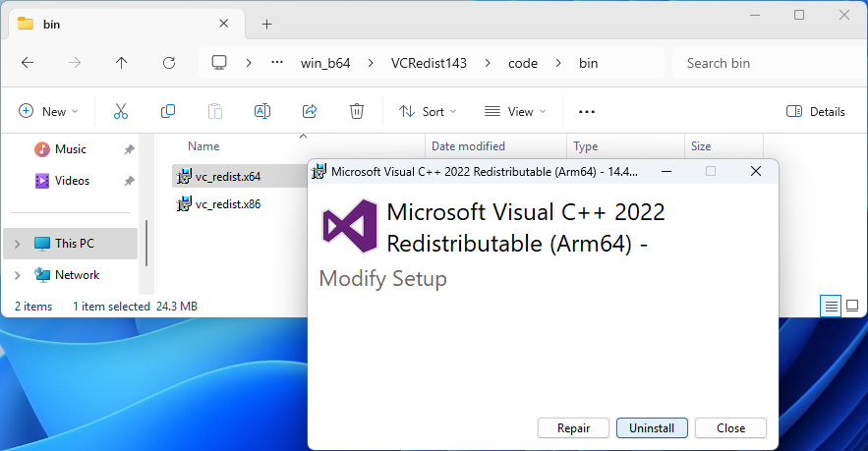
Task: Expand the This PC tree node
Action: point(17,244)
